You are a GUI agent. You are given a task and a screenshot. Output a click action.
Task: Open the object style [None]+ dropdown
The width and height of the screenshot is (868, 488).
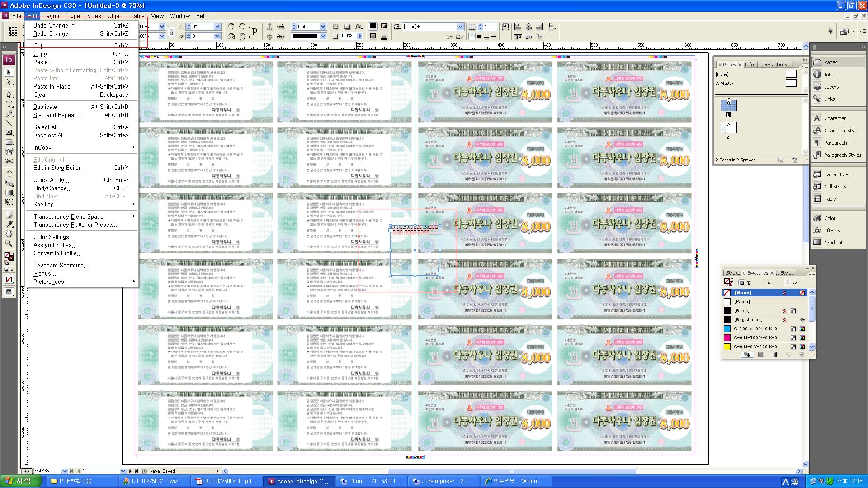[x=460, y=27]
